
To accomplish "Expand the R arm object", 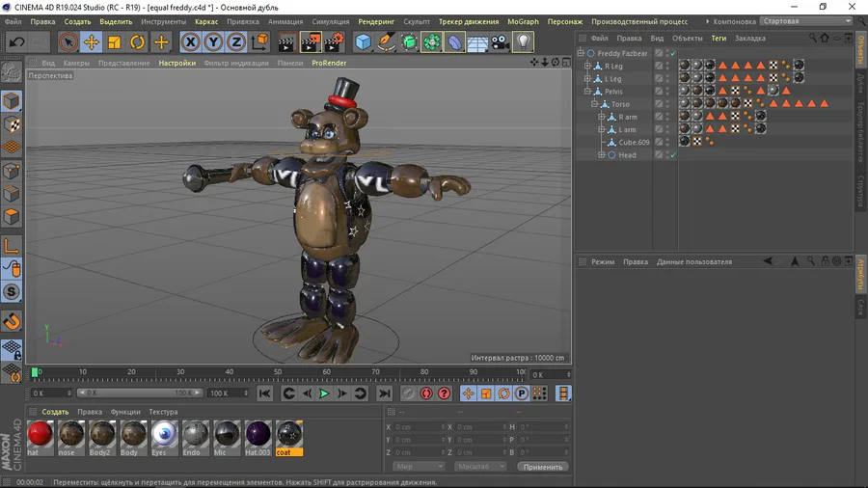I will tap(602, 117).
